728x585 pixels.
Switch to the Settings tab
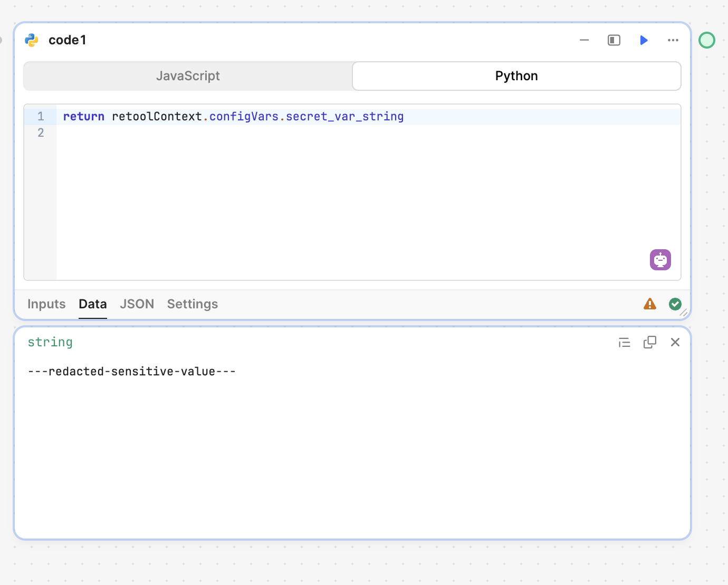click(192, 304)
